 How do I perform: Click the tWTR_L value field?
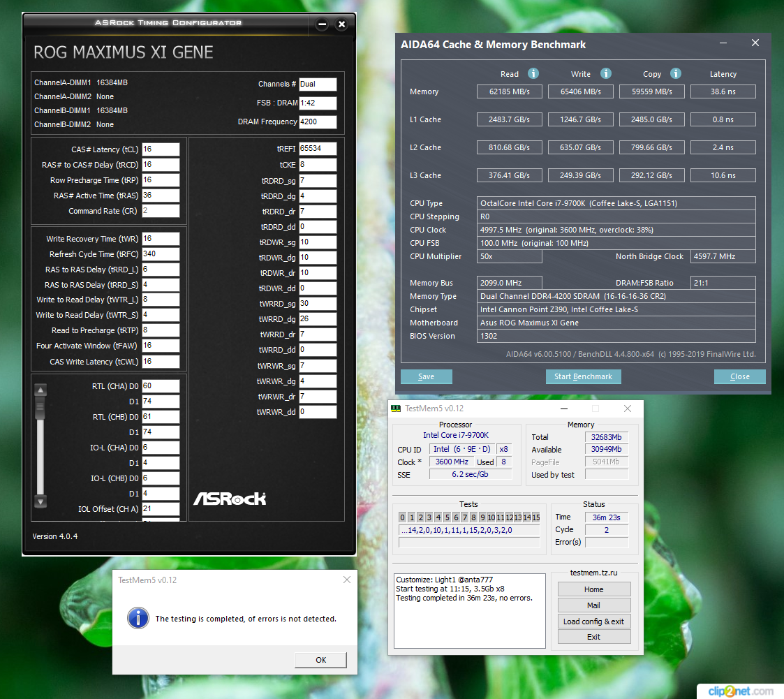pyautogui.click(x=161, y=300)
